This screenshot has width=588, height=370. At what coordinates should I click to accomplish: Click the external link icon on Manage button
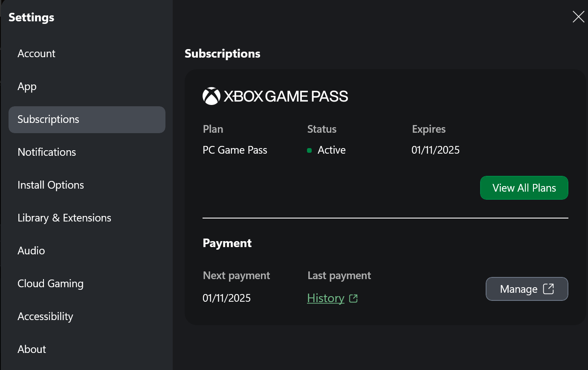(548, 289)
